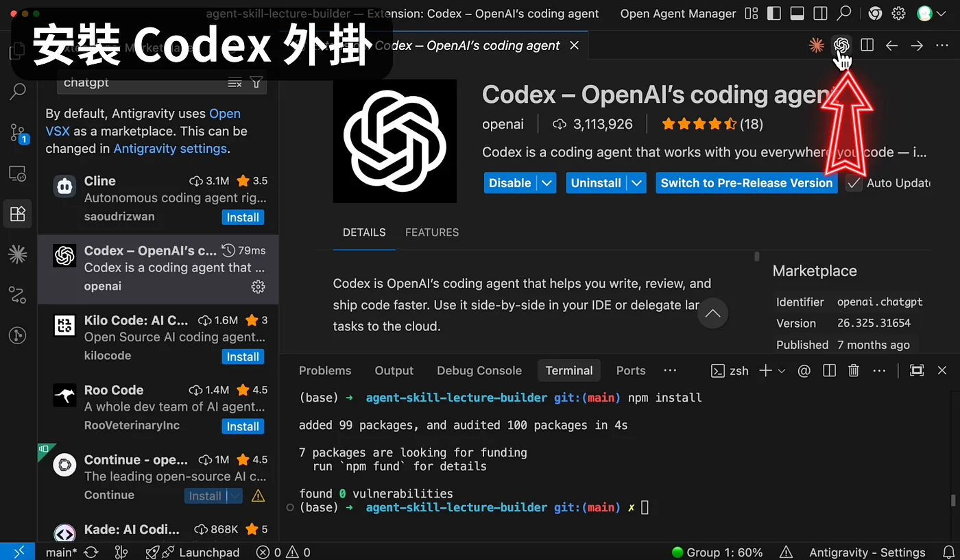This screenshot has width=960, height=560.
Task: Open the Codex icon in the editor title bar
Action: click(841, 45)
